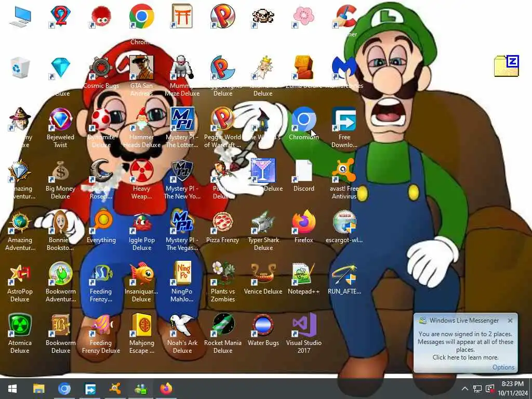Click 'Click here to learn more' message
The image size is (532, 399).
pyautogui.click(x=465, y=357)
